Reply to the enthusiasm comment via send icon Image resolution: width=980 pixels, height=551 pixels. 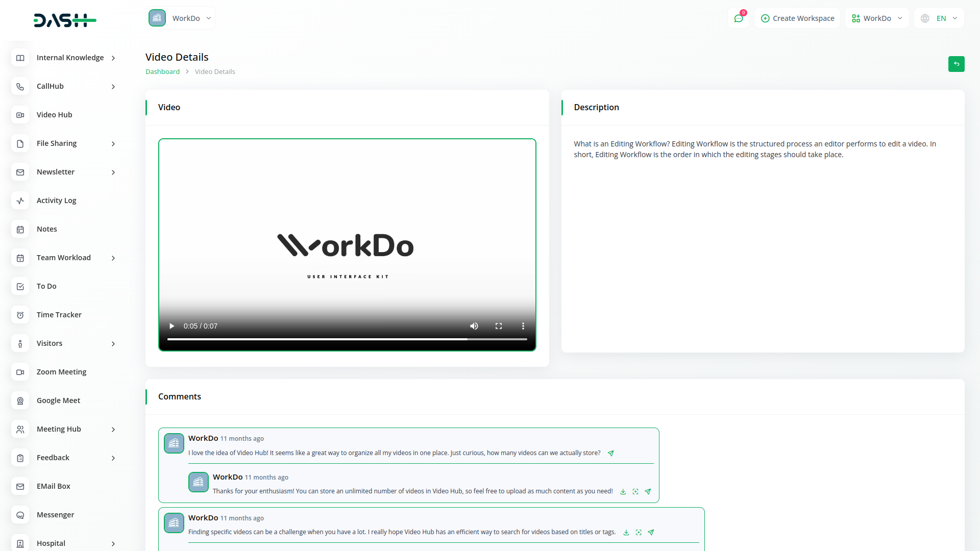(x=648, y=492)
